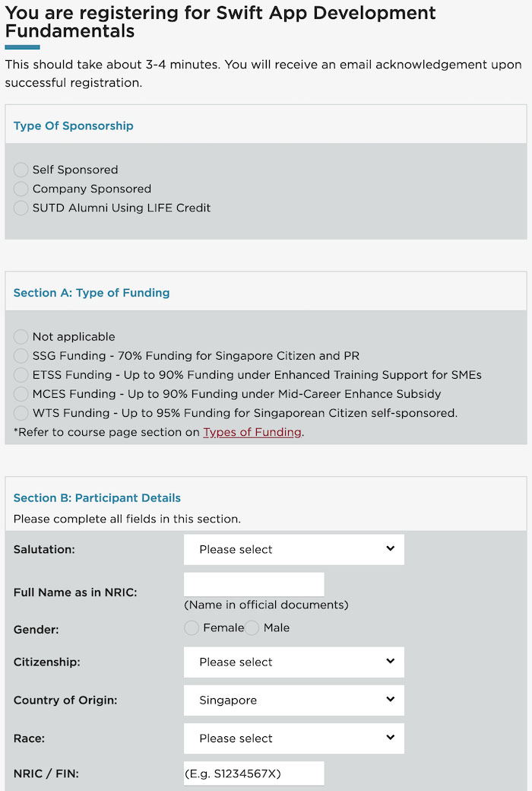
Task: Choose Company Sponsored sponsorship option
Action: click(21, 189)
